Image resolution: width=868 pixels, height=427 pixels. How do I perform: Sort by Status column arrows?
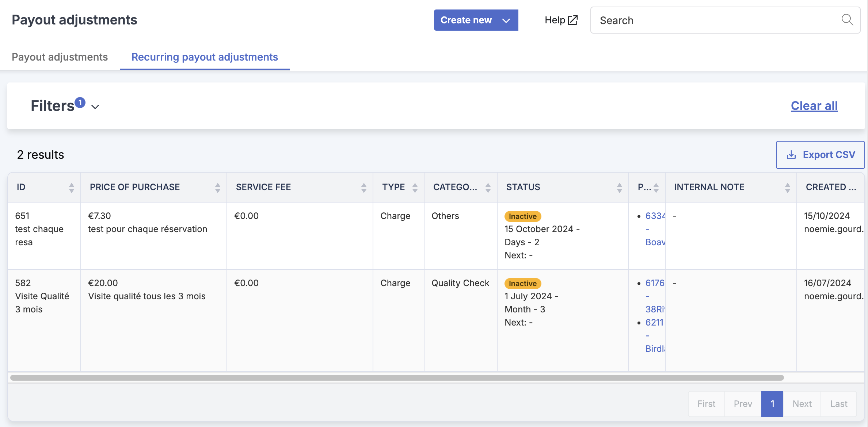point(620,188)
